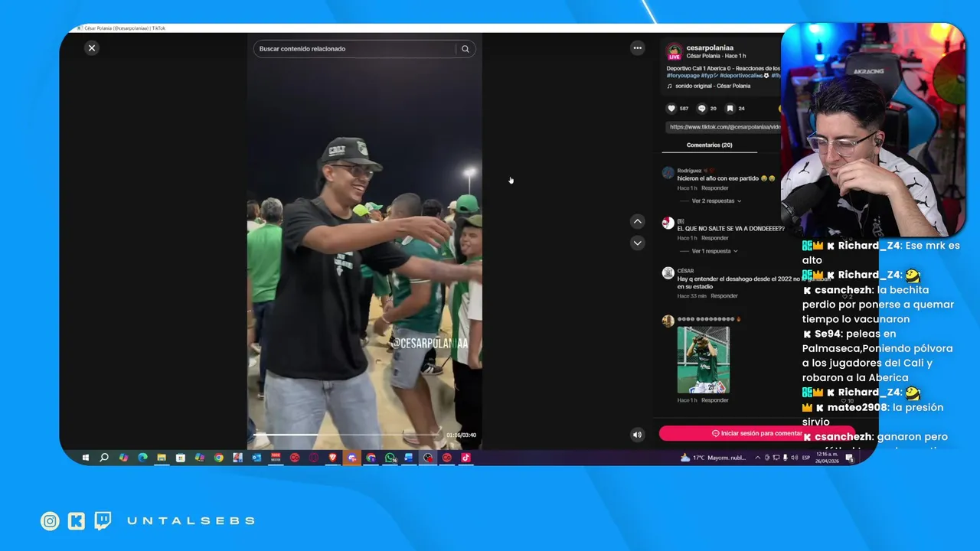This screenshot has height=551, width=980.
Task: Reply to CÉSAR's 'Hay q entender el desahogo' comment
Action: [724, 296]
